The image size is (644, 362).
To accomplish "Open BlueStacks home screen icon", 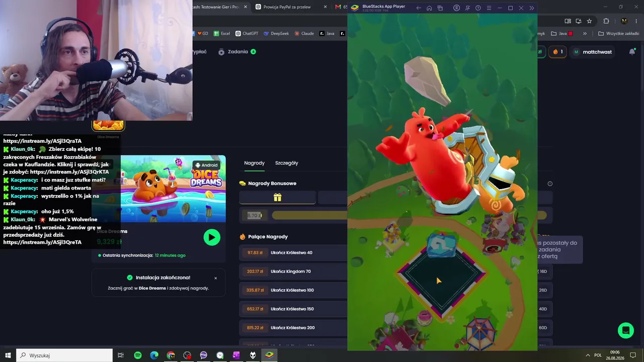I will 429,8.
